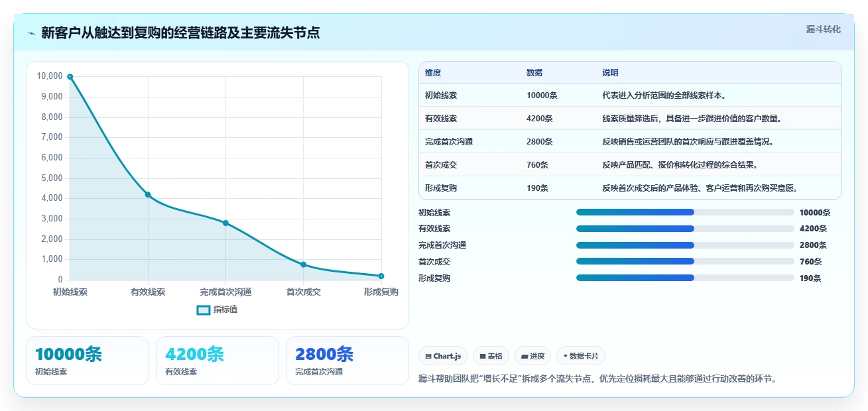The width and height of the screenshot is (868, 411).
Task: Click the 4200条 有效线索 data card
Action: (217, 361)
